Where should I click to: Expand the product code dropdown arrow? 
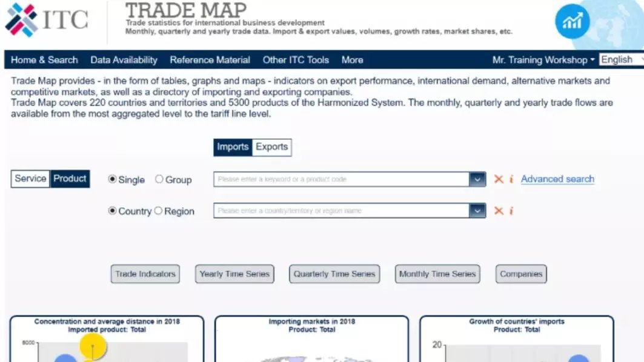478,179
